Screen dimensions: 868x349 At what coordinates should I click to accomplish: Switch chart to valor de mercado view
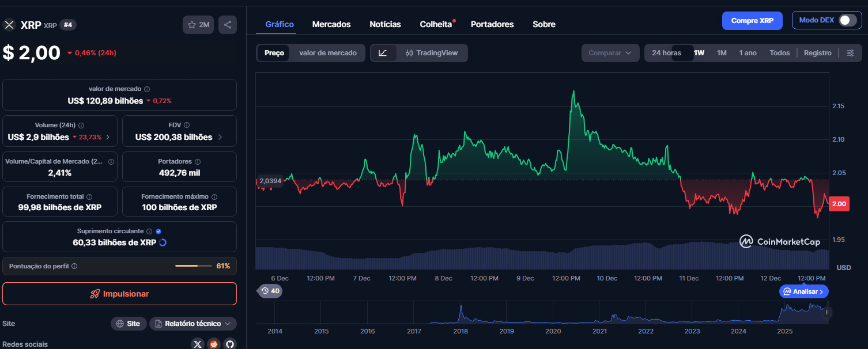tap(327, 52)
